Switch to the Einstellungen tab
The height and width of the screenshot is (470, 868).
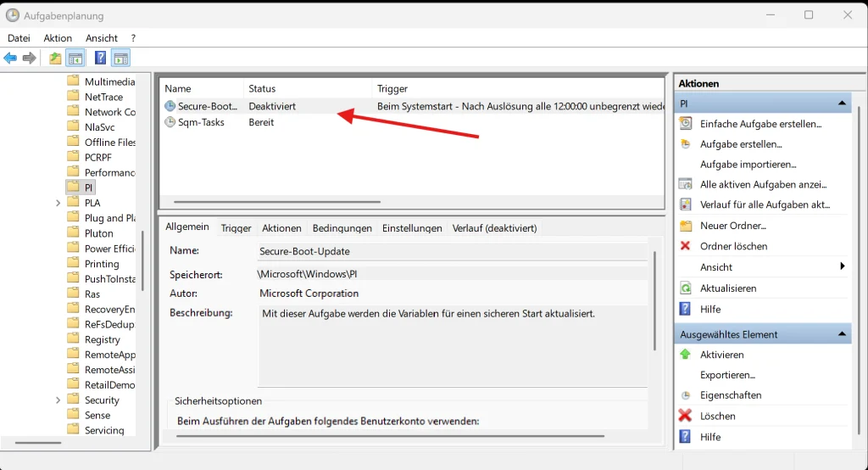tap(412, 228)
